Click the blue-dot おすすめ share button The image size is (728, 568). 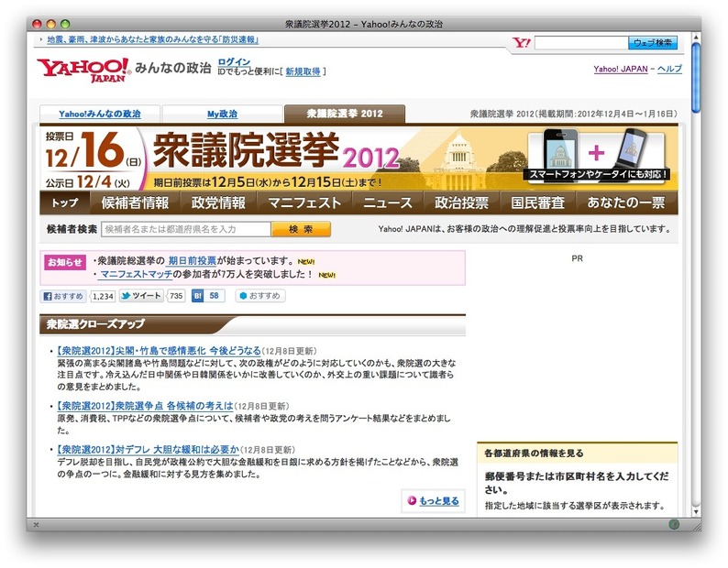click(260, 296)
